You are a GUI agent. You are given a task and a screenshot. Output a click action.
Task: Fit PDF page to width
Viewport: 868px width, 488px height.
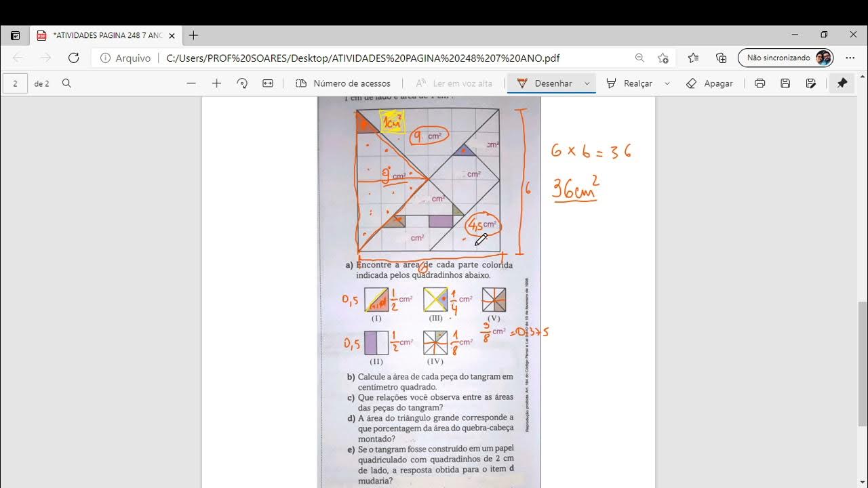click(268, 83)
